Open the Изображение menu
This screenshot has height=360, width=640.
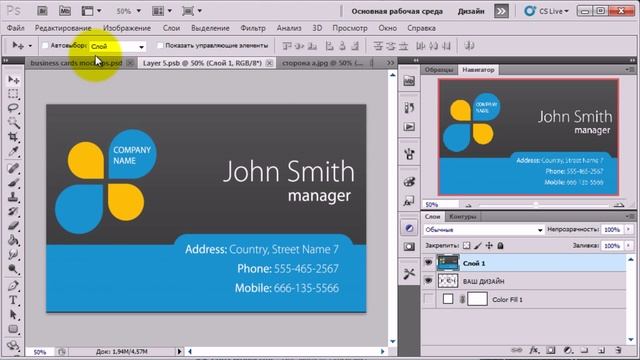coord(127,28)
